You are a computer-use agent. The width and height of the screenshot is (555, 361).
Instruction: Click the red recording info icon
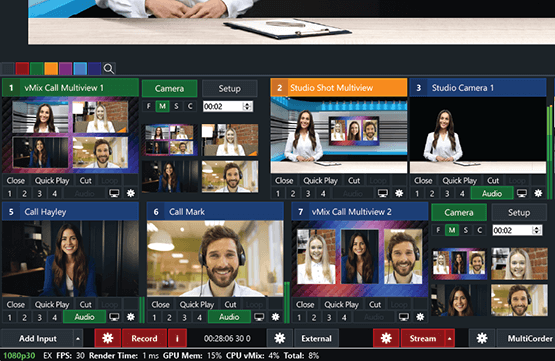click(x=177, y=338)
